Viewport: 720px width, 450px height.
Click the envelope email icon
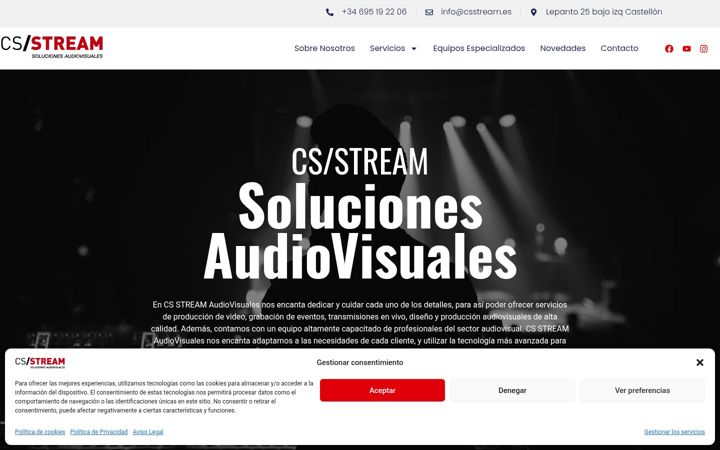click(x=429, y=12)
